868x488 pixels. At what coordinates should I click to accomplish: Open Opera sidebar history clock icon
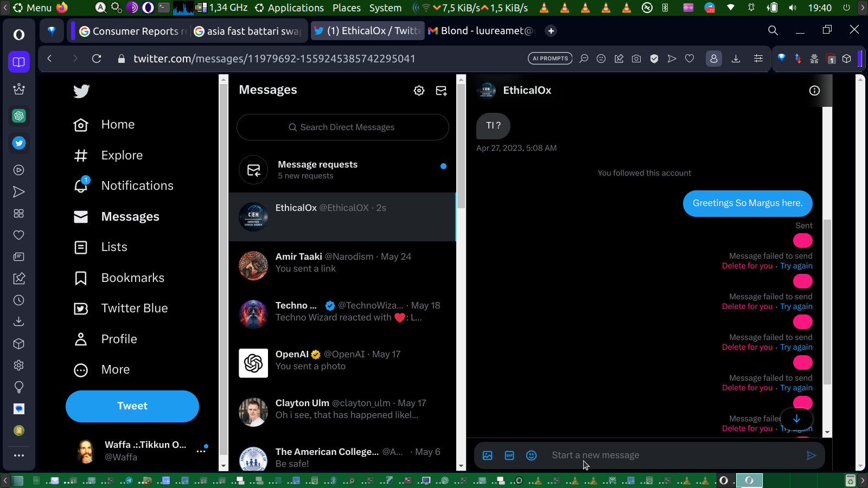(x=19, y=300)
